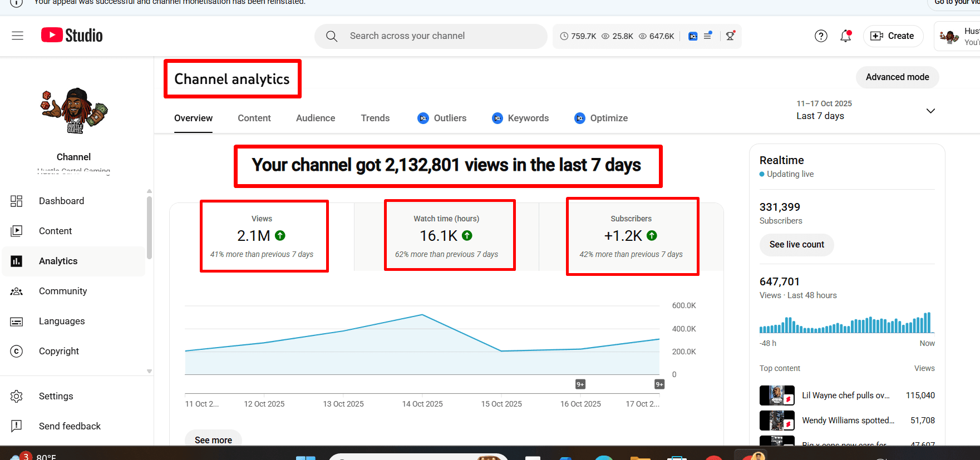Image resolution: width=980 pixels, height=460 pixels.
Task: Switch to the Overview tab
Action: coord(193,118)
